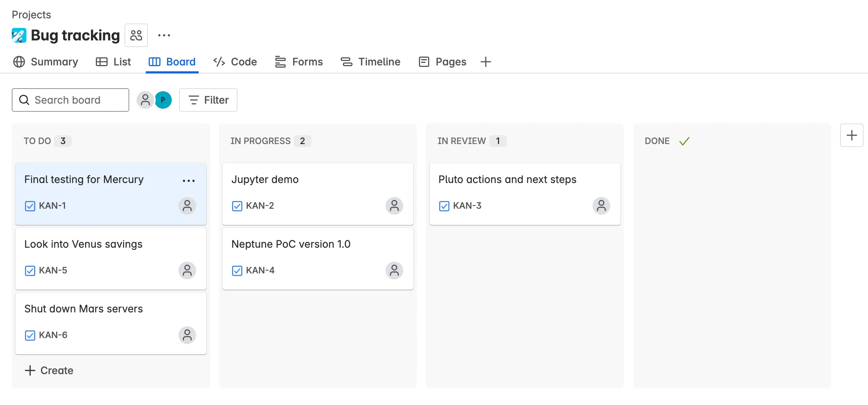The width and height of the screenshot is (868, 405).
Task: Click the KAN-3 issue key
Action: coord(467,206)
